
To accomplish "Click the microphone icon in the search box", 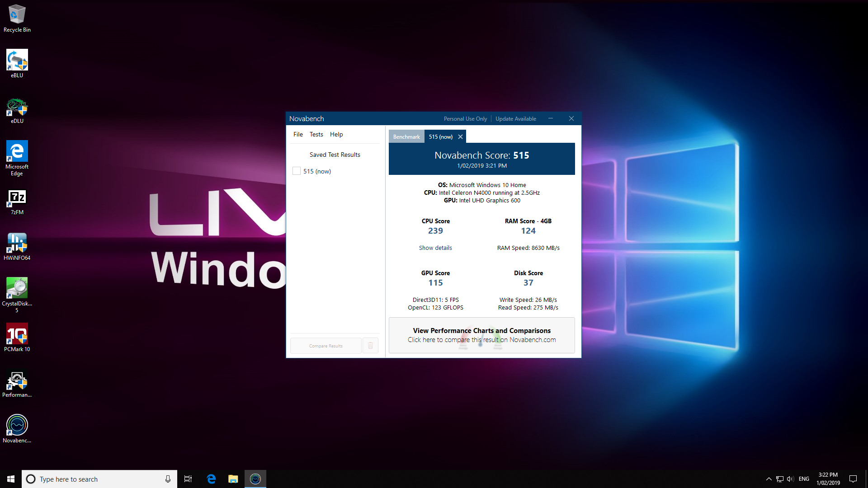I will [168, 479].
